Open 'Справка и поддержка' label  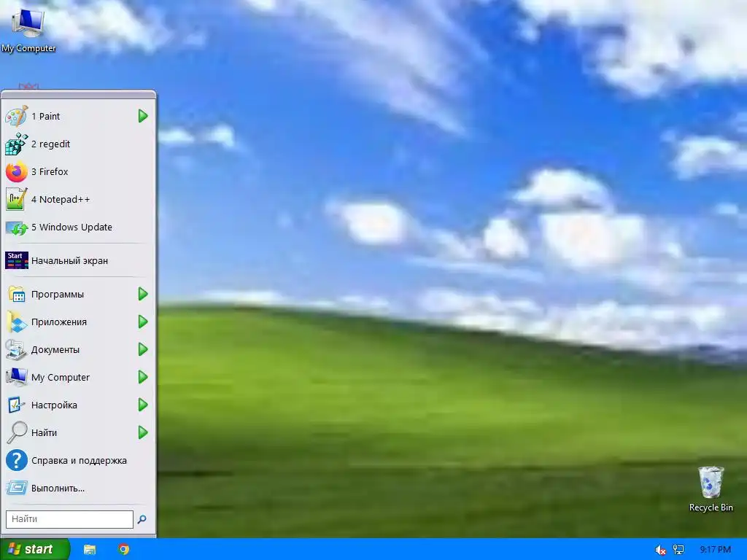tap(79, 461)
